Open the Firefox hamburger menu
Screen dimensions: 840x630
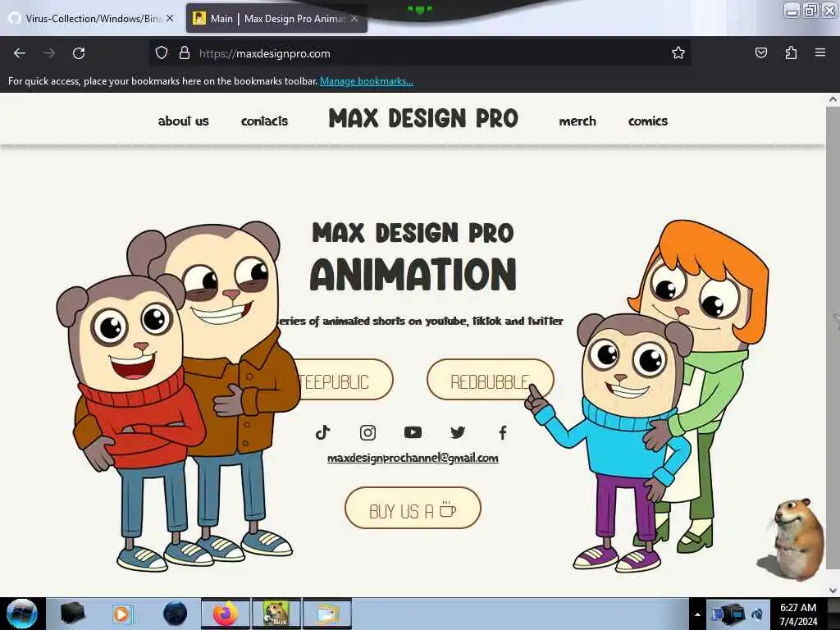tap(820, 52)
